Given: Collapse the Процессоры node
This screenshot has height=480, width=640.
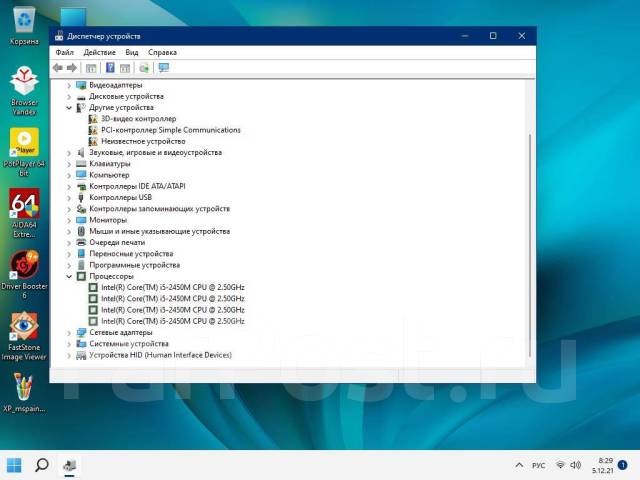Looking at the screenshot, I should point(69,276).
